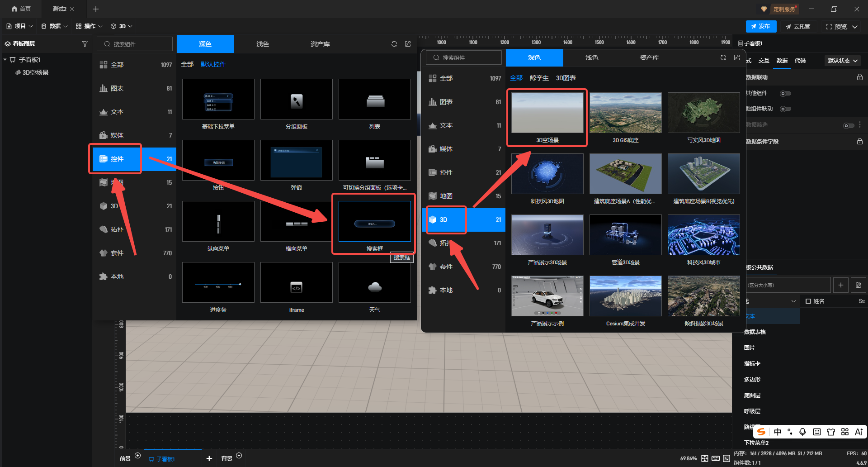
Task: Click the 预览 preview button
Action: (x=841, y=27)
